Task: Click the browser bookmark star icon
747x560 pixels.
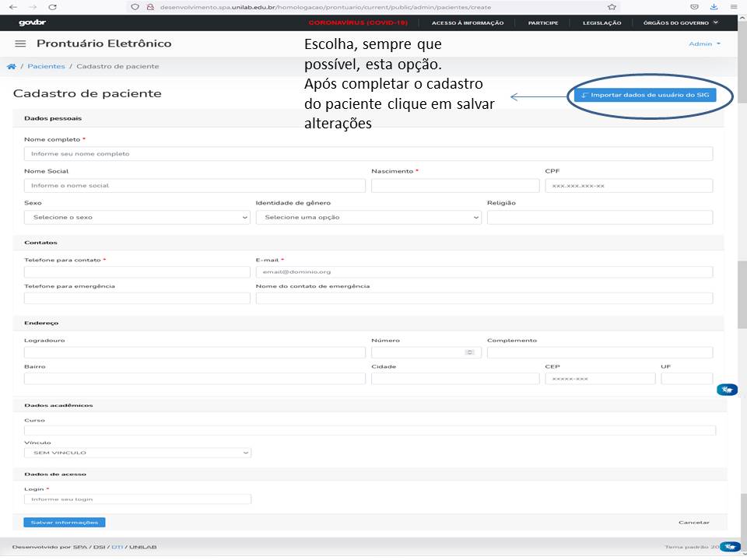Action: pyautogui.click(x=612, y=6)
